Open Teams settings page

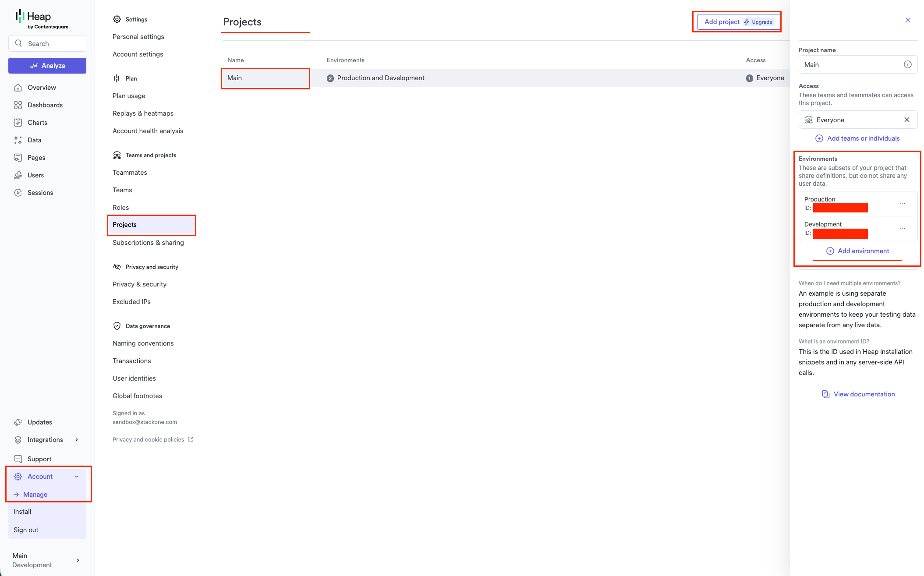pyautogui.click(x=122, y=190)
